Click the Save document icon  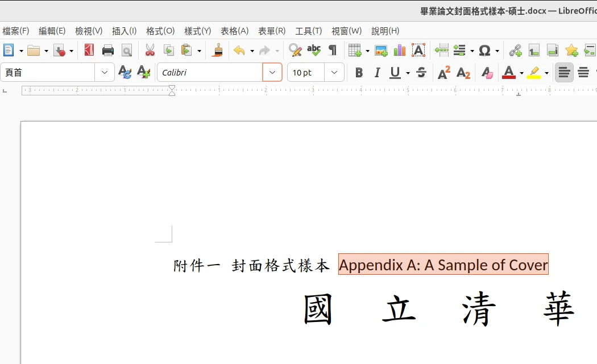pyautogui.click(x=59, y=50)
